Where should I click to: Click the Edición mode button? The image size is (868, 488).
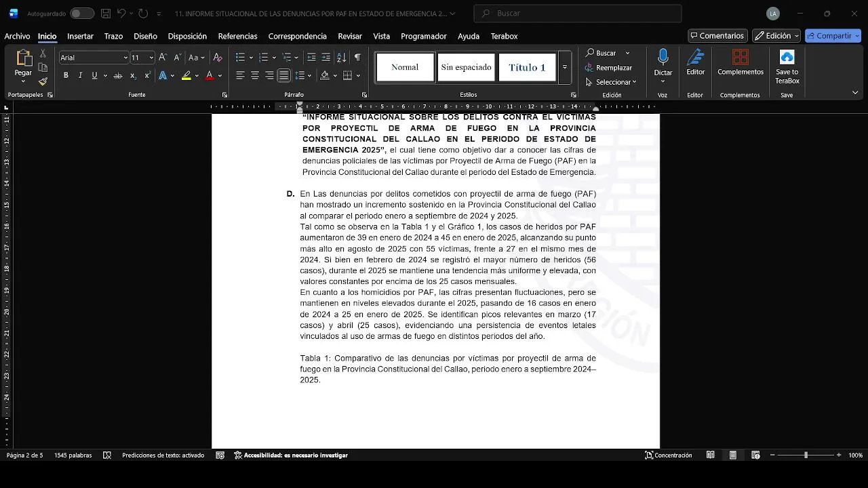(776, 36)
